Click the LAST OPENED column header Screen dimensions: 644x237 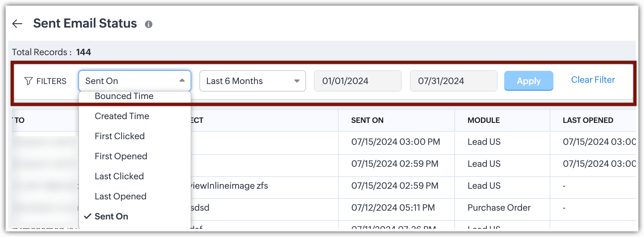click(588, 120)
